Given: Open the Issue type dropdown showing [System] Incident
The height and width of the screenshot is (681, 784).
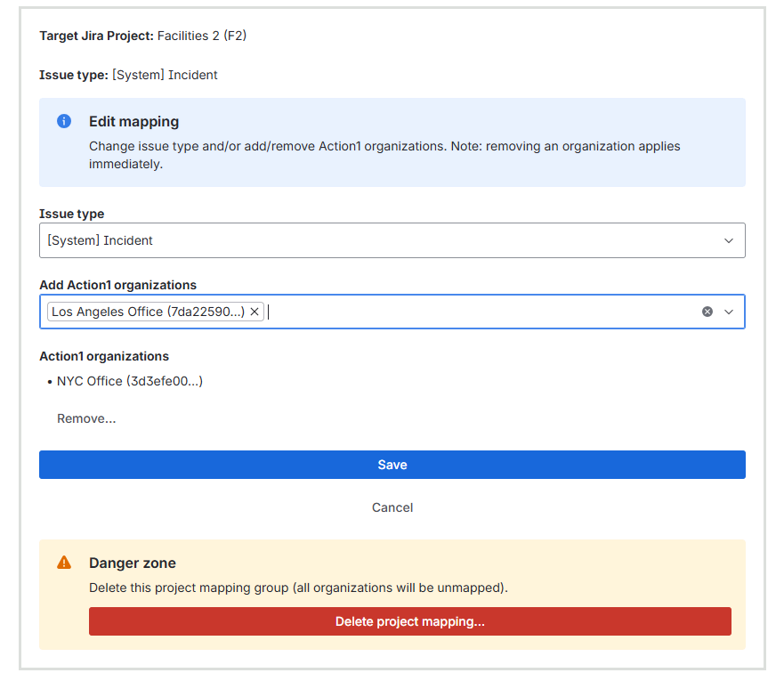Looking at the screenshot, I should 392,240.
